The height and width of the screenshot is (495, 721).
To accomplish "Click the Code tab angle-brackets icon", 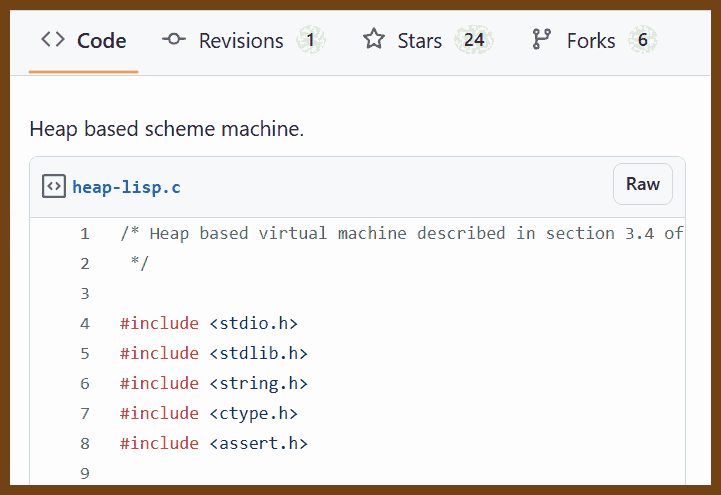I will tap(53, 40).
